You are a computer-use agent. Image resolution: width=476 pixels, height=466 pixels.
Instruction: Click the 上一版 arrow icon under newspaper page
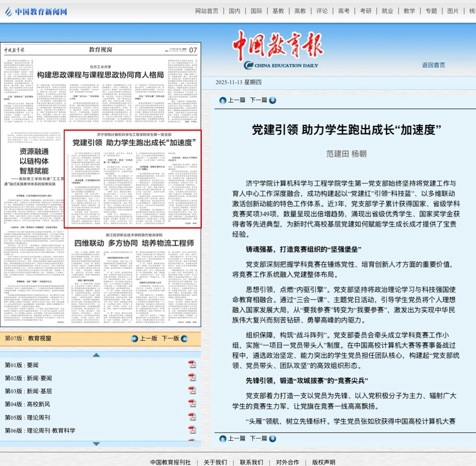click(135, 338)
